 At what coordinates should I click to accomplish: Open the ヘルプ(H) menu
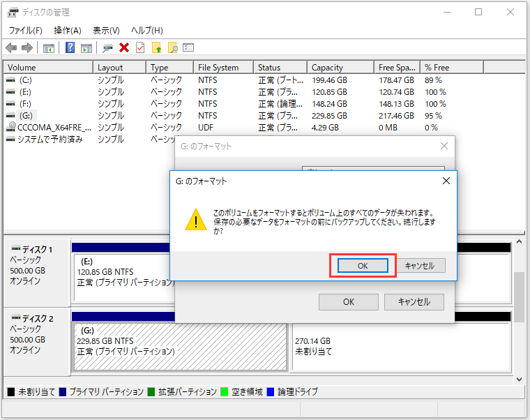[147, 31]
